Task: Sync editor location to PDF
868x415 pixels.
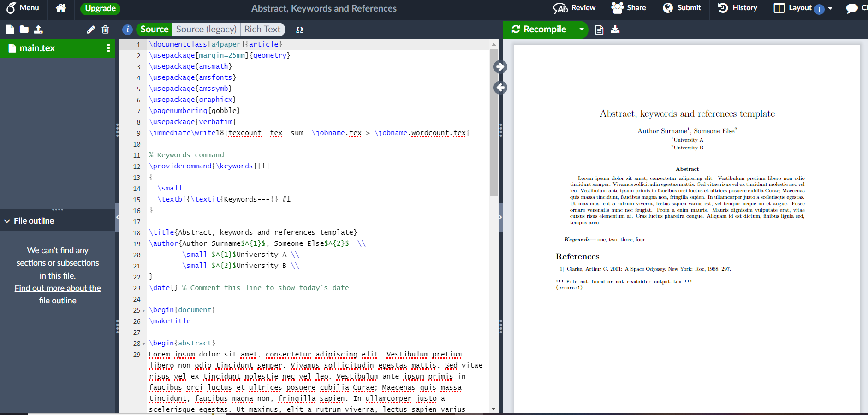Action: [x=500, y=67]
